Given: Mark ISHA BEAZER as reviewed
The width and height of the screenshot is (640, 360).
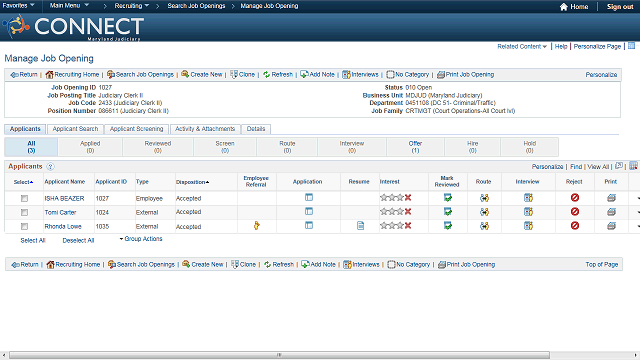Looking at the screenshot, I should coord(448,198).
